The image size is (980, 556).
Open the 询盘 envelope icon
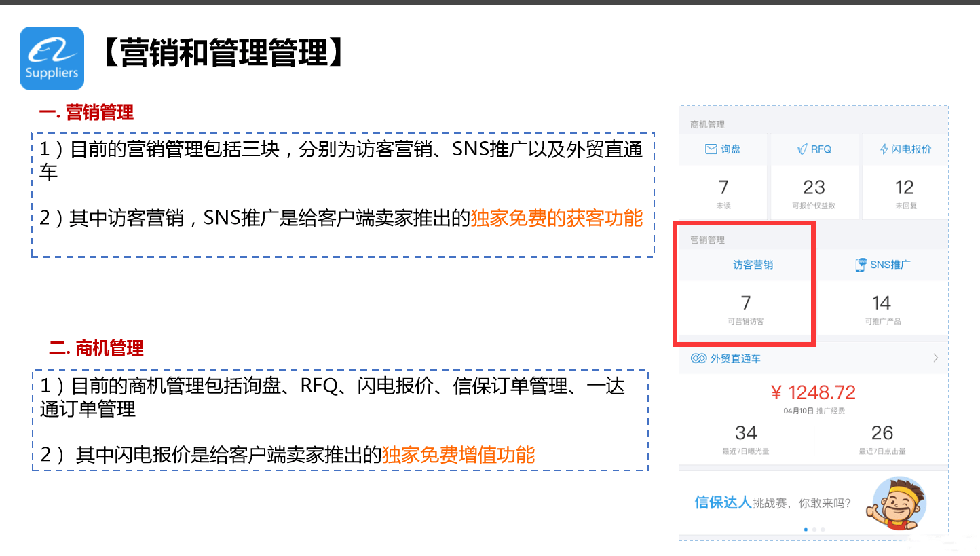tap(711, 149)
